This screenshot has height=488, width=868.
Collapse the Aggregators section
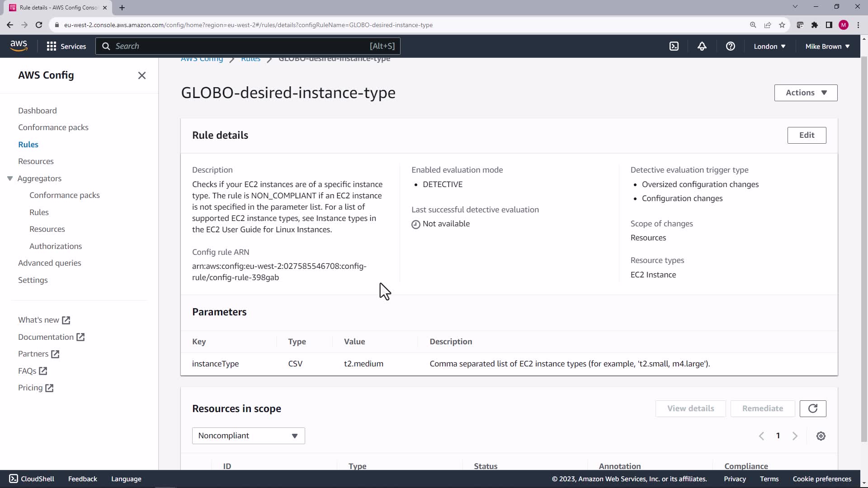pos(10,178)
